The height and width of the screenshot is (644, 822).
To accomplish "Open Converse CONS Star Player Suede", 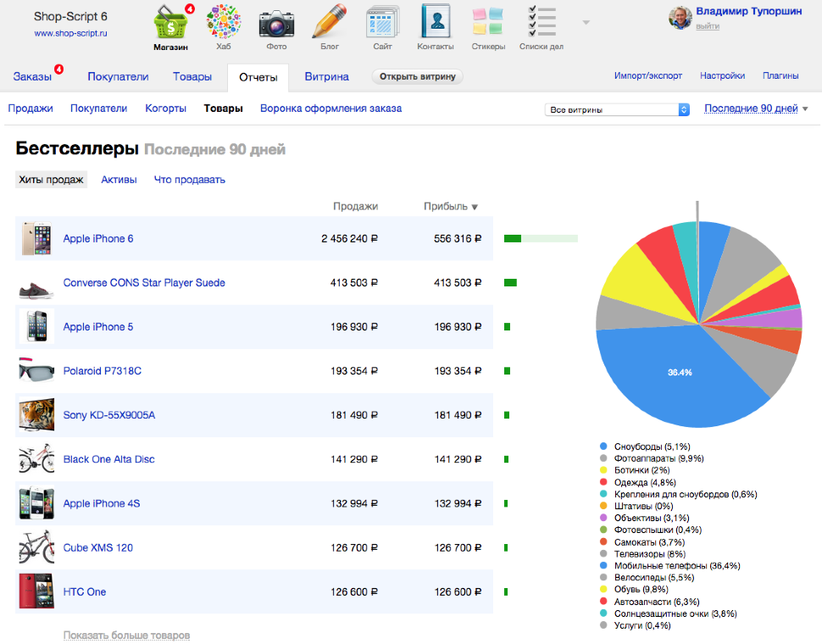I will tap(144, 283).
